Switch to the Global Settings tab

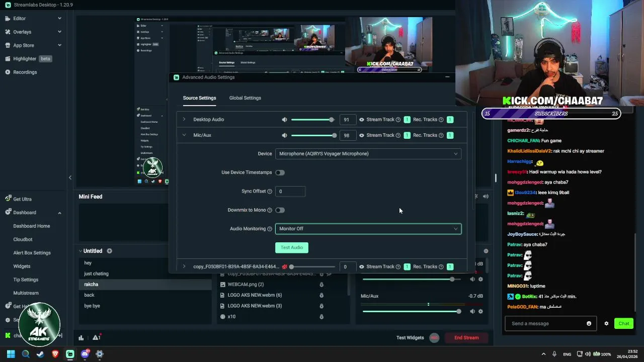click(245, 98)
